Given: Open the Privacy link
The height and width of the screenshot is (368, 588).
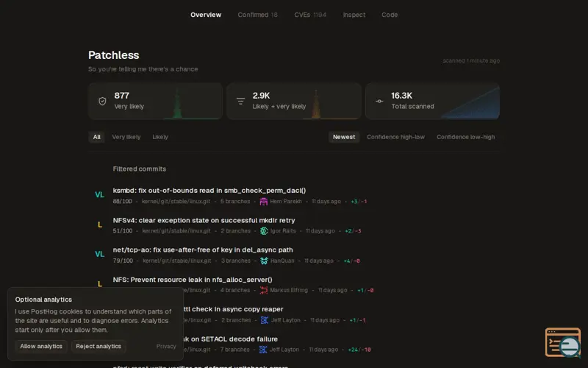Looking at the screenshot, I should 166,346.
